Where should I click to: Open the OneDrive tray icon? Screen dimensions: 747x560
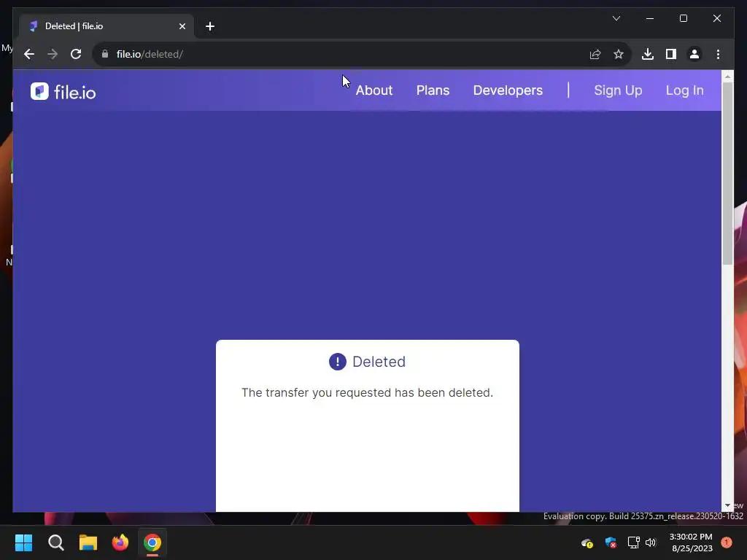point(587,542)
